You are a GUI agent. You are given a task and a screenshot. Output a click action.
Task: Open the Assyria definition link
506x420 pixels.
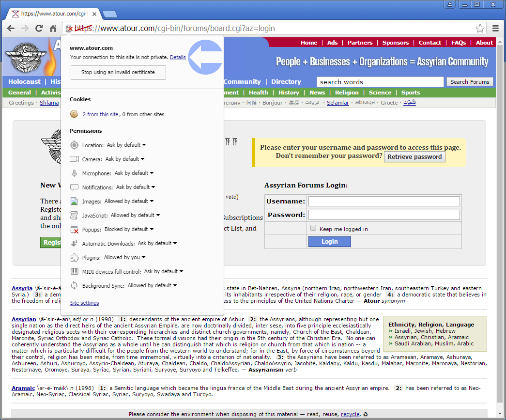click(x=22, y=288)
